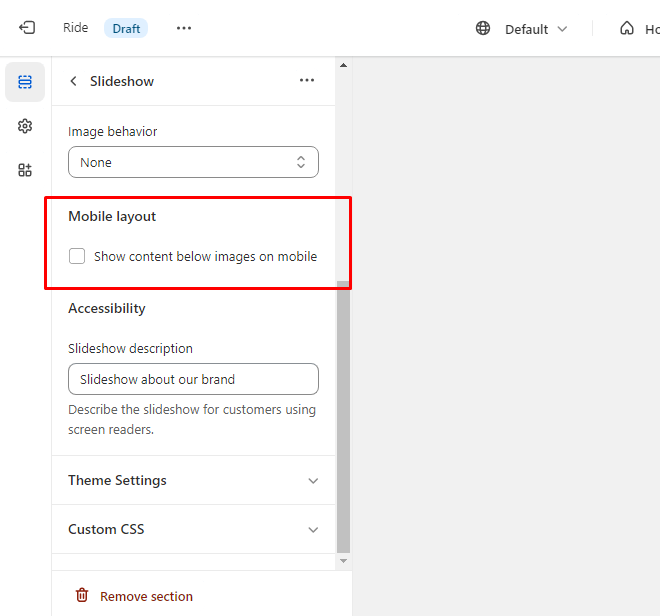Open the theme actions ellipsis menu
Screen dimensions: 660x616
tap(183, 28)
